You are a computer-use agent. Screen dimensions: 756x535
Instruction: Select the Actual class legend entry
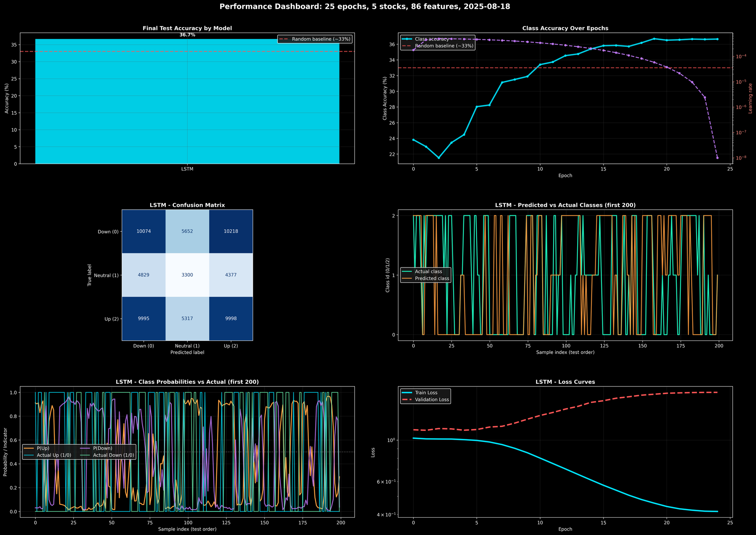(x=428, y=271)
